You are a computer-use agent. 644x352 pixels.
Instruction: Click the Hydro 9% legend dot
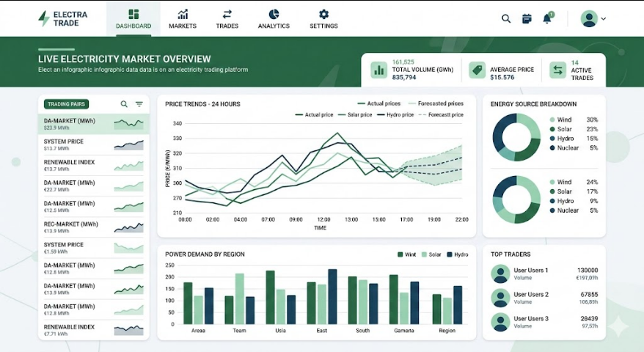coord(552,201)
